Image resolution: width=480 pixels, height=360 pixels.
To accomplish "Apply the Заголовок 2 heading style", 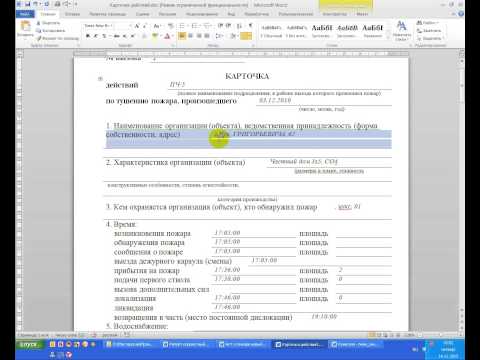I will 347,31.
